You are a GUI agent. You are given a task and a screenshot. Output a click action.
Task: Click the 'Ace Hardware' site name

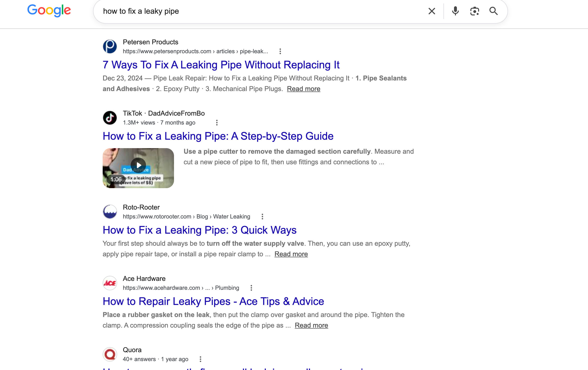click(144, 278)
